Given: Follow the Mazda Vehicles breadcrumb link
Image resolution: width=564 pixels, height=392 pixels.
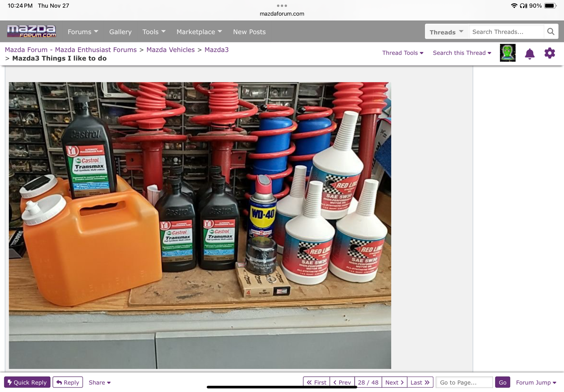Looking at the screenshot, I should point(170,50).
